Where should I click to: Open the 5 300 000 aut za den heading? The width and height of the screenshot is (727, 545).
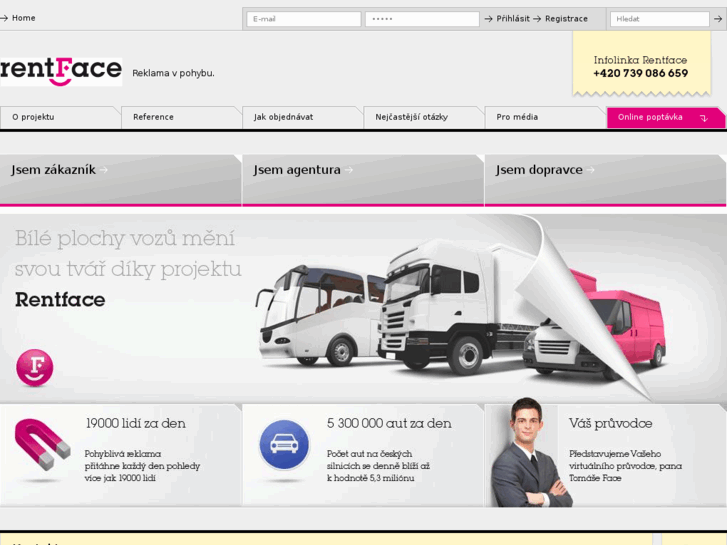(389, 423)
